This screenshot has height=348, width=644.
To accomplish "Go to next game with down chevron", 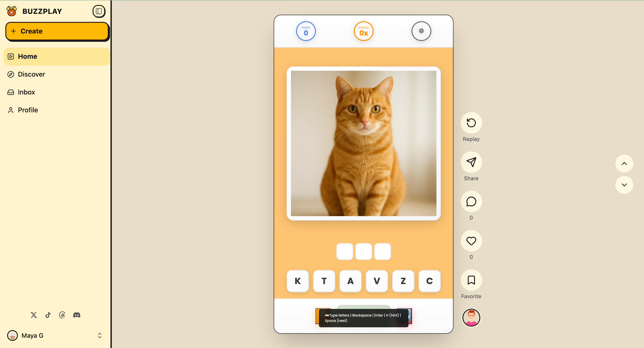I will (624, 185).
